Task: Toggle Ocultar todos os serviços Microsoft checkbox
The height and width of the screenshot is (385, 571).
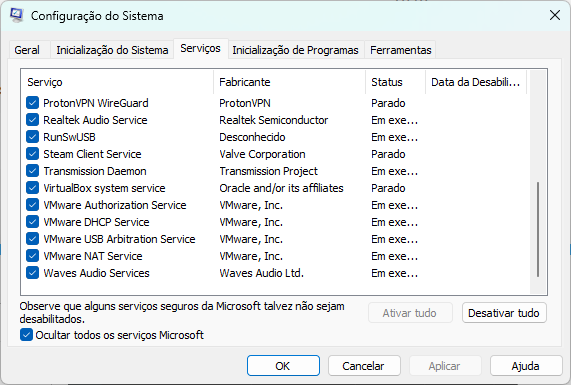Action: coord(26,335)
